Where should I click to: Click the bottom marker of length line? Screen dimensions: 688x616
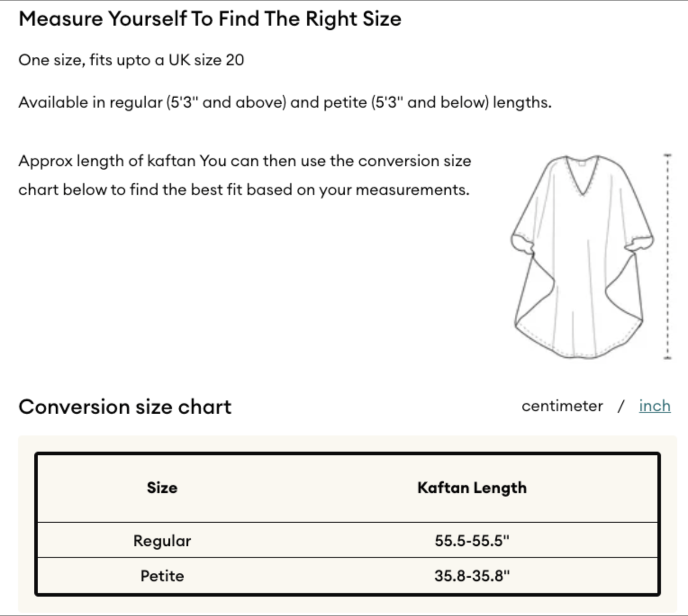(x=667, y=358)
